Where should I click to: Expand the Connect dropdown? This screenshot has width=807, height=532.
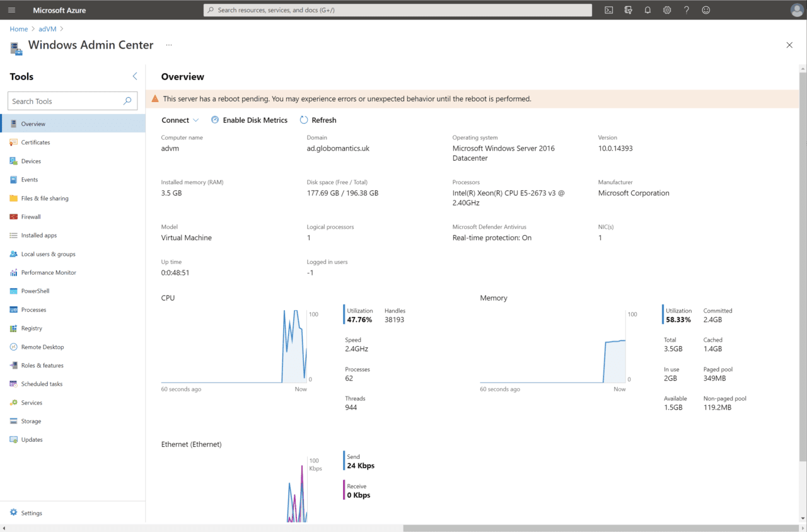click(180, 120)
